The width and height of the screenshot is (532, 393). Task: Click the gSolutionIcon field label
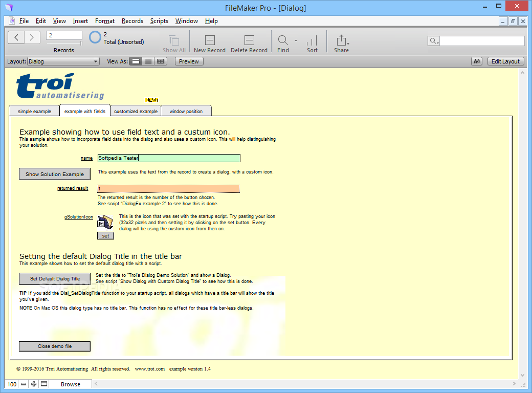(x=79, y=217)
